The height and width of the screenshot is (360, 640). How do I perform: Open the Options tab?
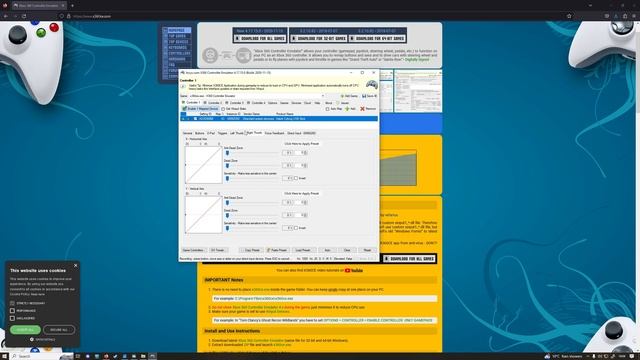click(272, 103)
